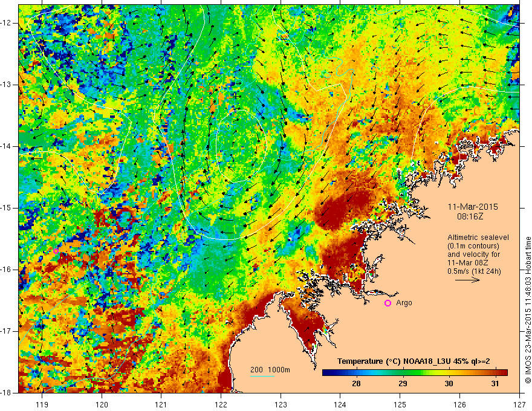Image resolution: width=532 pixels, height=411 pixels.
Task: Click the 'Temperature (°C) NOAA18_L3U 45% ql>=2' title
Action: (414, 361)
